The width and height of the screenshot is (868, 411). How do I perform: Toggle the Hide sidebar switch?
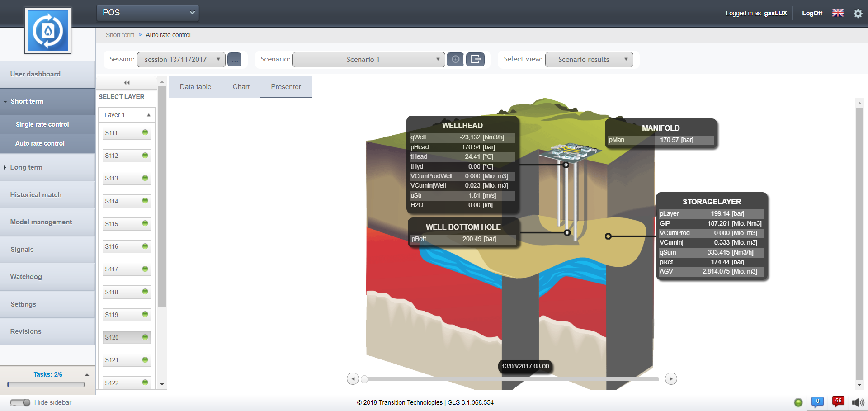pyautogui.click(x=20, y=402)
